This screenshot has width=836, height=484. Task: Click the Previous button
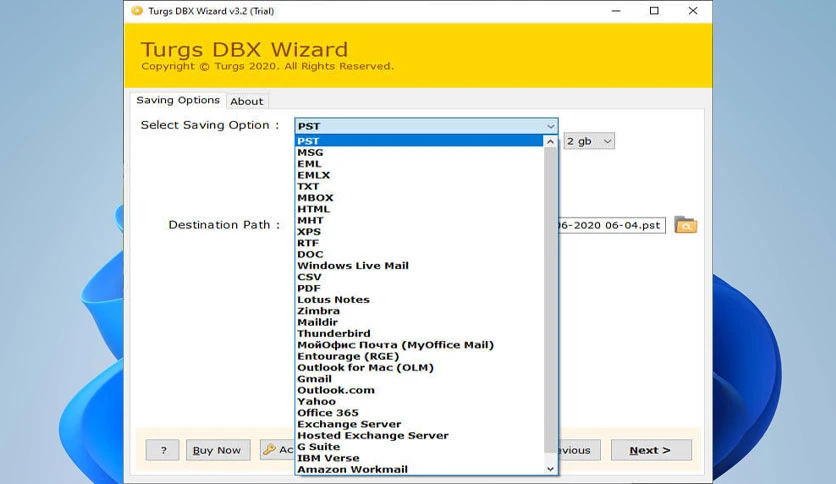[579, 450]
